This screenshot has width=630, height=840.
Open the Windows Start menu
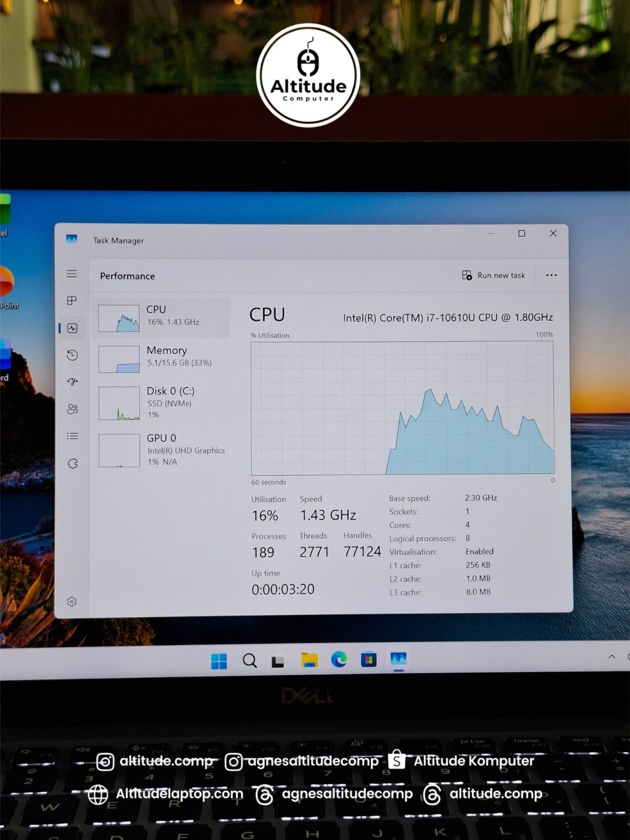pos(219,661)
